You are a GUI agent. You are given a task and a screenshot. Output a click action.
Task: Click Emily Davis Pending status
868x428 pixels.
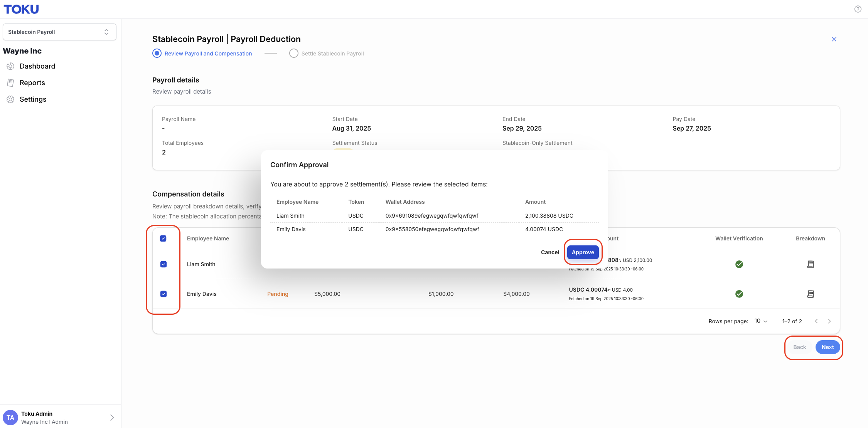(278, 294)
